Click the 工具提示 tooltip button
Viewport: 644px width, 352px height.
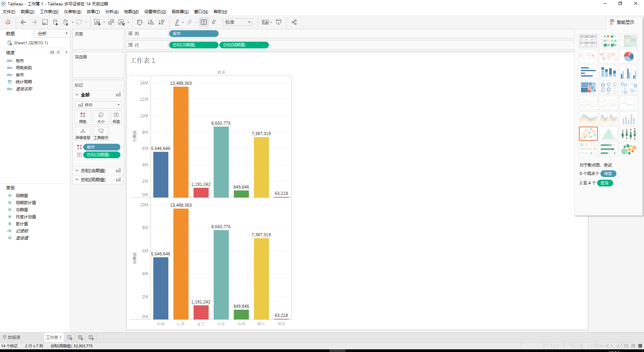[x=101, y=134]
